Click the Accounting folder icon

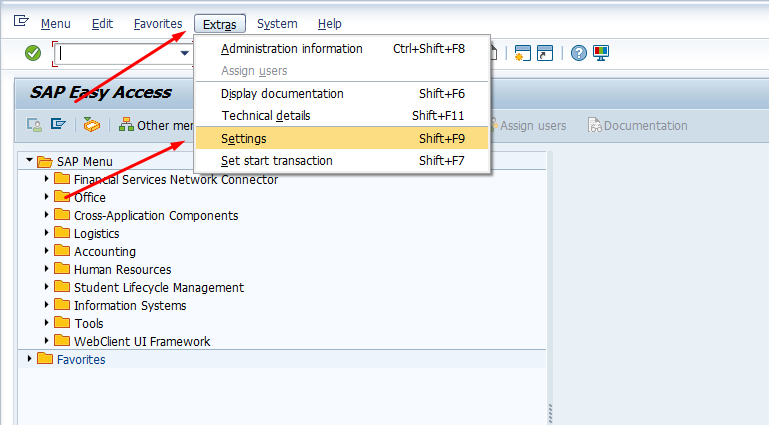62,250
